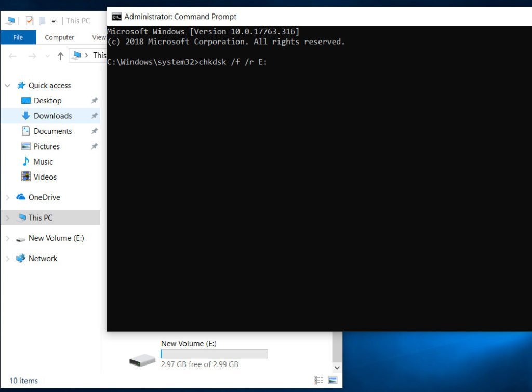Switch to details view in status bar
Image resolution: width=532 pixels, height=392 pixels.
[x=319, y=381]
